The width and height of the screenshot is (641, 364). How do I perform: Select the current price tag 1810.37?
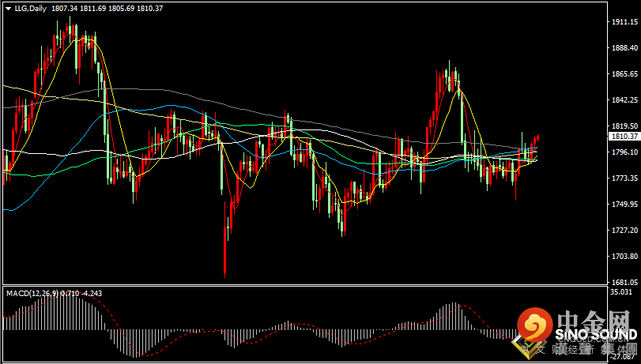click(624, 136)
